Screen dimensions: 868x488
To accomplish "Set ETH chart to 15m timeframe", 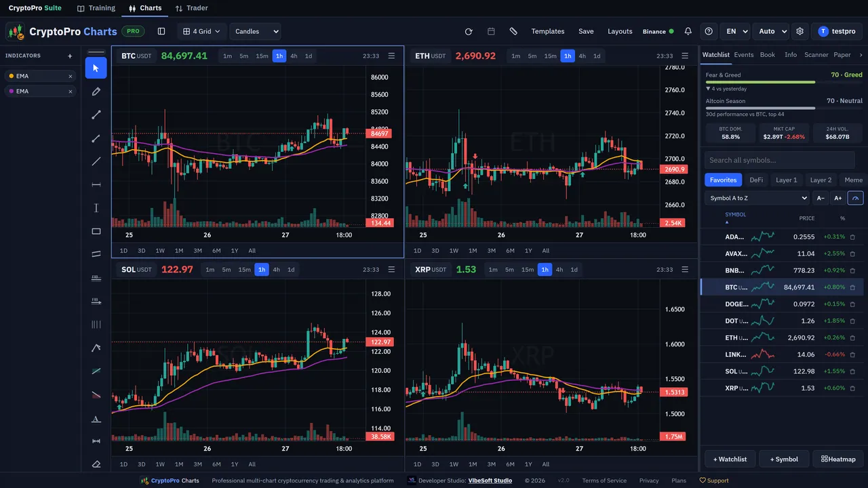I will 550,56.
